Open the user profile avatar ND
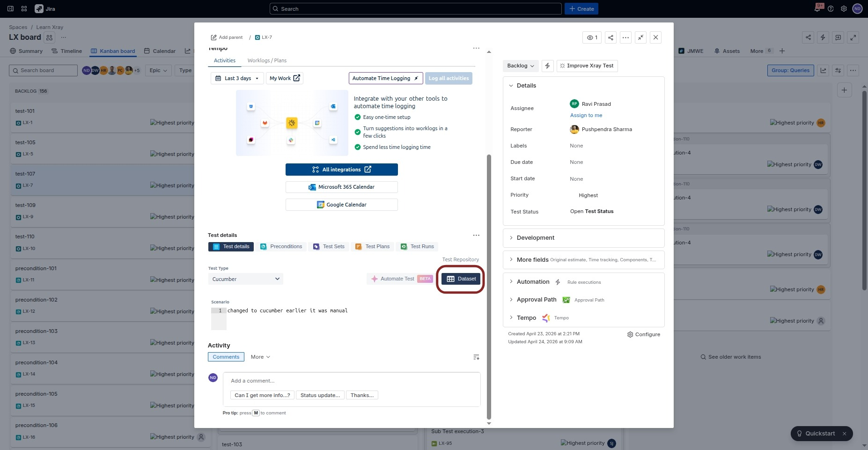 click(857, 9)
